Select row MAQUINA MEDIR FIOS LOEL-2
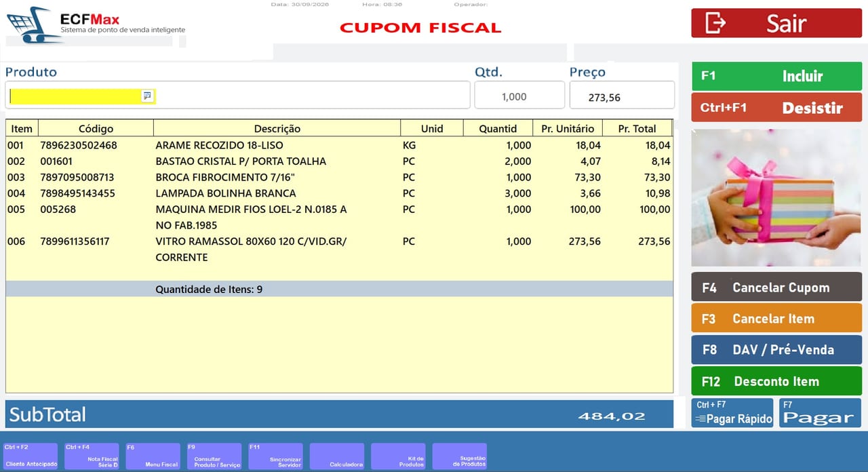Image resolution: width=868 pixels, height=472 pixels. pos(339,217)
